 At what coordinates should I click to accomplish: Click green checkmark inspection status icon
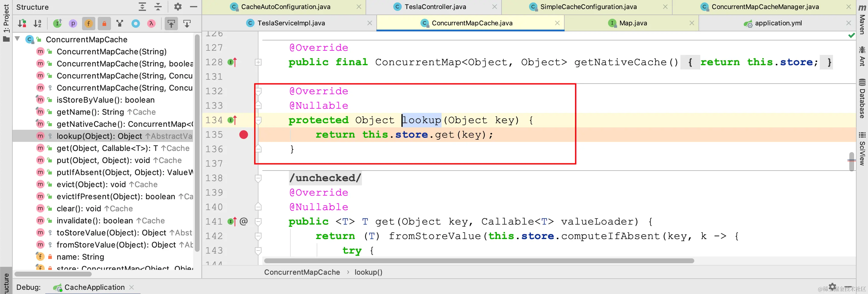851,35
